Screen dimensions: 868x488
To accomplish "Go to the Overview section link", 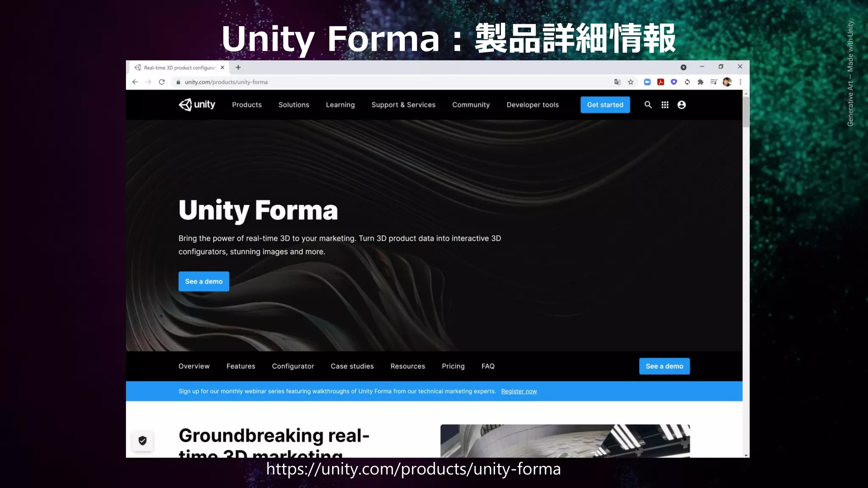I will point(194,366).
